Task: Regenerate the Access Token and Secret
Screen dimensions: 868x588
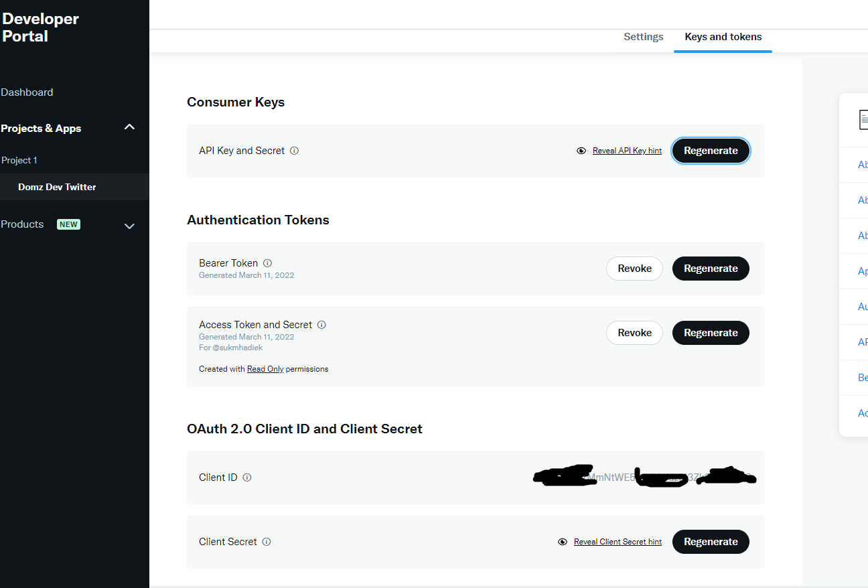Action: [711, 333]
